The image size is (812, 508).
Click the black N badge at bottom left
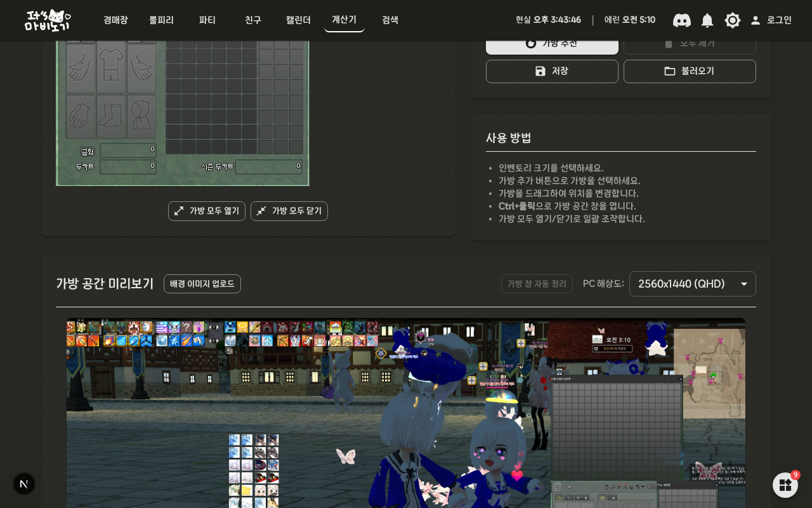point(24,484)
